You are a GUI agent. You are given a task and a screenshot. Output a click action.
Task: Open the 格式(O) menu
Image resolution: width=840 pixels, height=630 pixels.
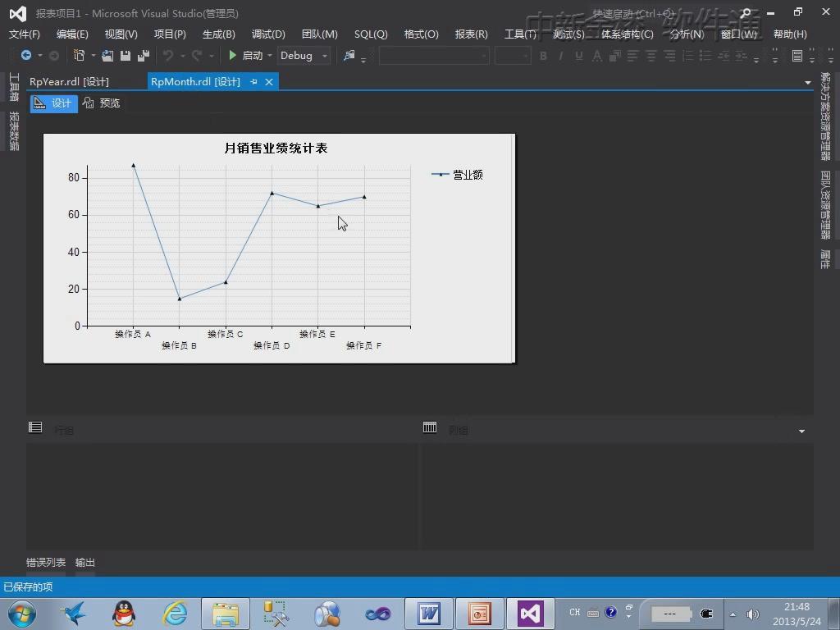pyautogui.click(x=421, y=34)
